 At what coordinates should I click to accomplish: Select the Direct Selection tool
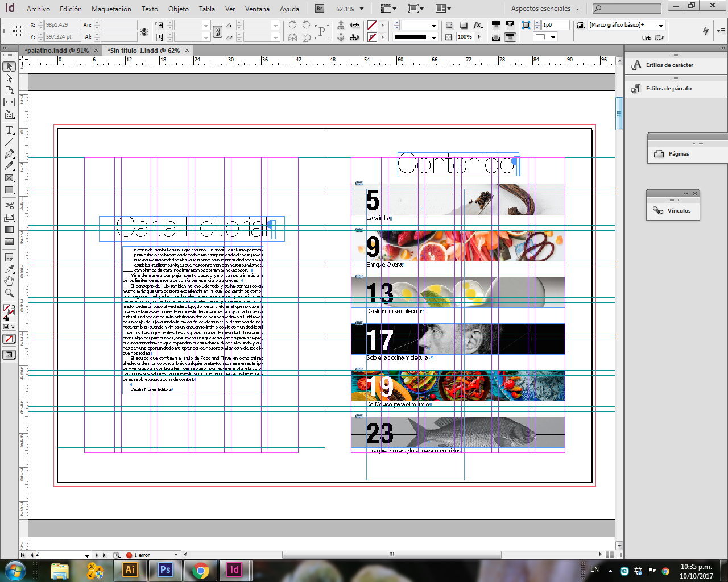(9, 78)
